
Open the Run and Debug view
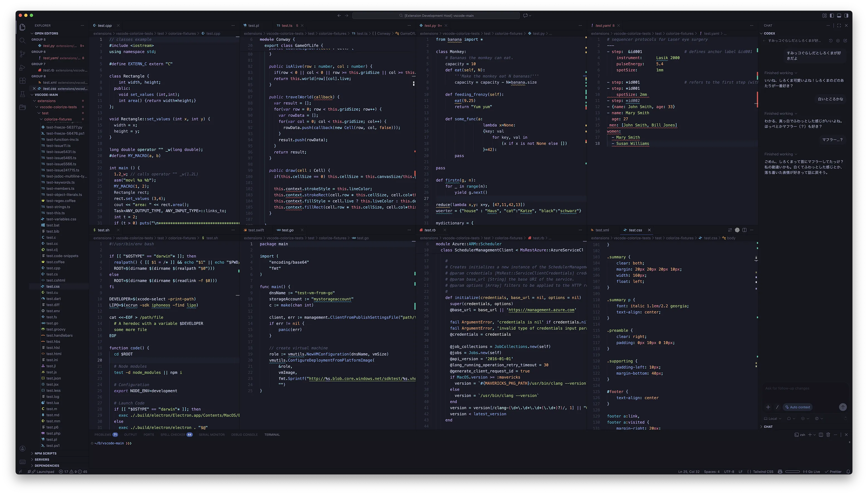pos(23,67)
